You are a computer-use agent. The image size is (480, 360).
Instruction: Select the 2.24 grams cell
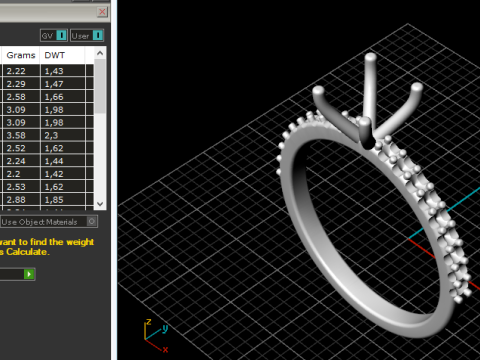coord(21,161)
